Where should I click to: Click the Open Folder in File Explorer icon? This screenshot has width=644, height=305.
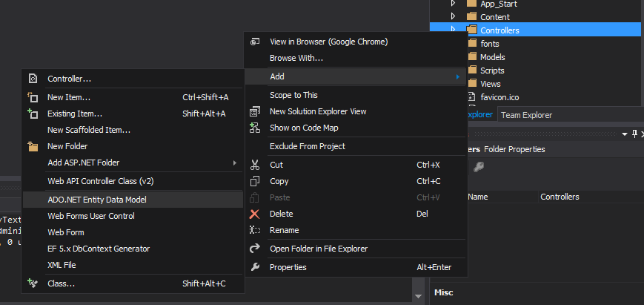tap(255, 249)
